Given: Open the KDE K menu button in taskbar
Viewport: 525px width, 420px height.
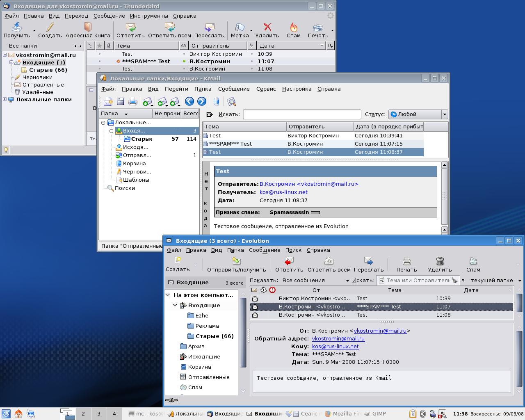Looking at the screenshot, I should coord(6,413).
